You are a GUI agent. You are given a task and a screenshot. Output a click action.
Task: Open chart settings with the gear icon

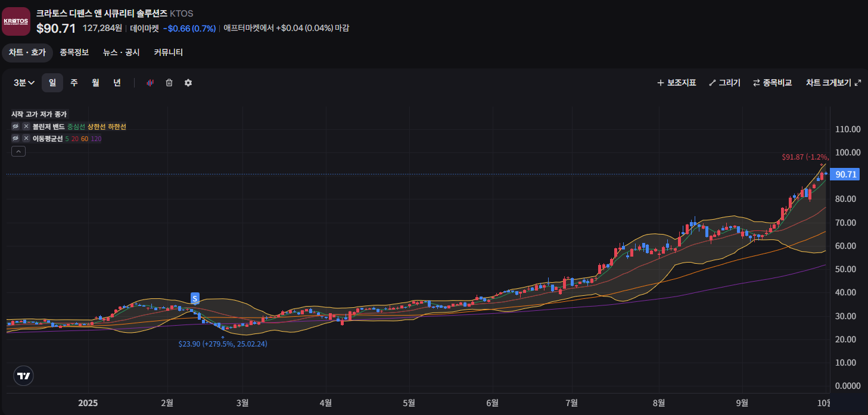(188, 83)
